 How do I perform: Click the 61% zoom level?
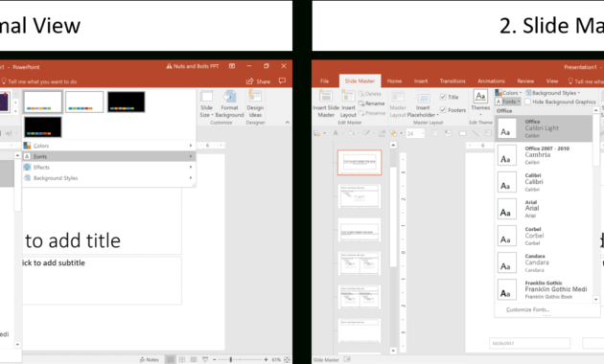point(276,360)
